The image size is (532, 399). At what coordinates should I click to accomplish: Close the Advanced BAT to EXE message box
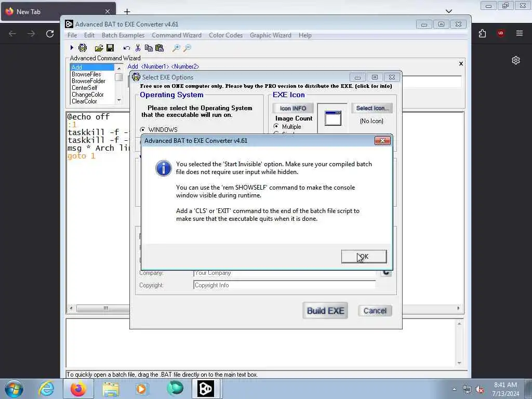coord(382,140)
